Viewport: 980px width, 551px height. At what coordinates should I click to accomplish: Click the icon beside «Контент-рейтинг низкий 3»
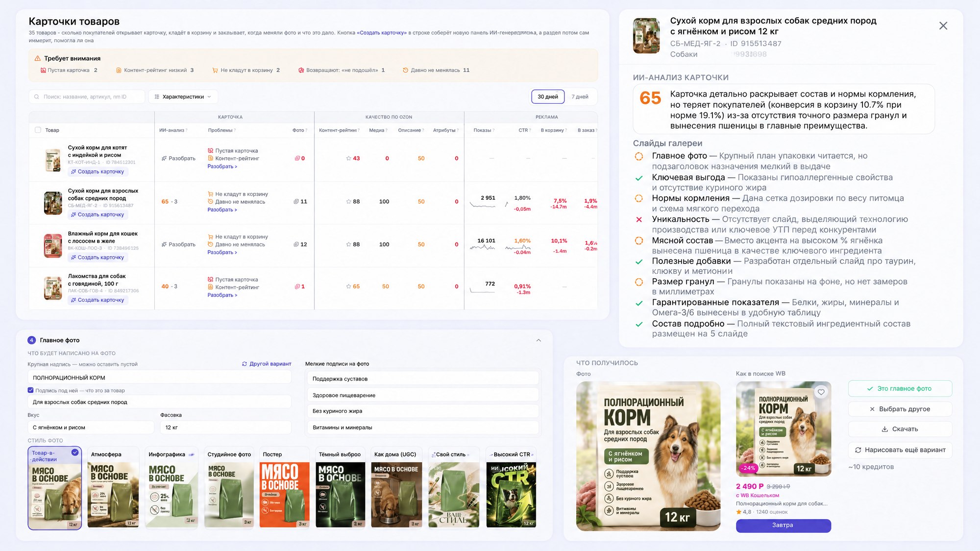point(119,70)
